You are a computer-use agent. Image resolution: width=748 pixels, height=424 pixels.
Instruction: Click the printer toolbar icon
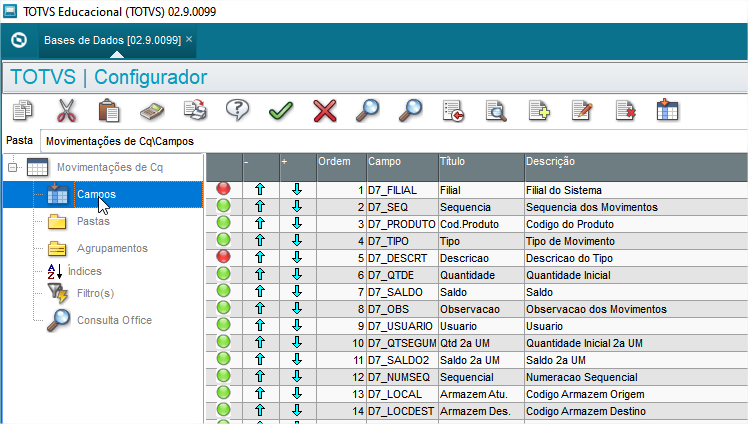(x=195, y=110)
